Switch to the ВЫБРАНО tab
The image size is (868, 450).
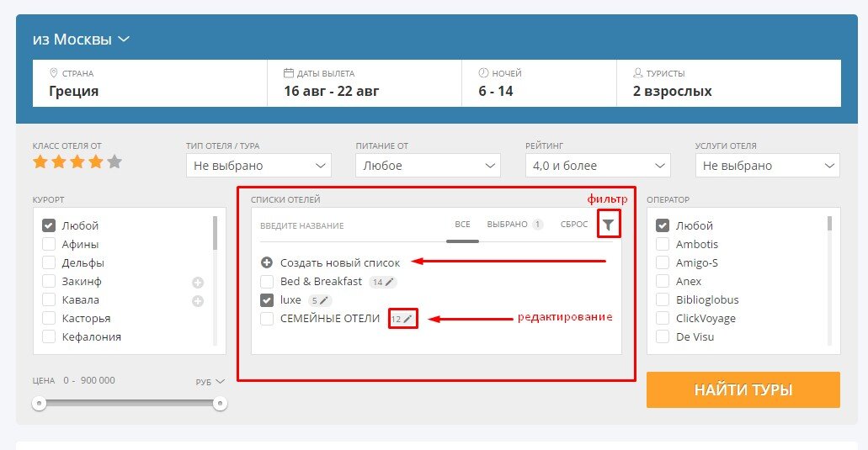click(x=514, y=225)
